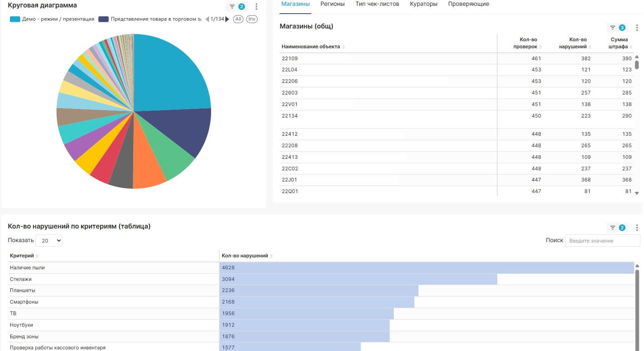Go to the next legend page arrow

pyautogui.click(x=227, y=19)
